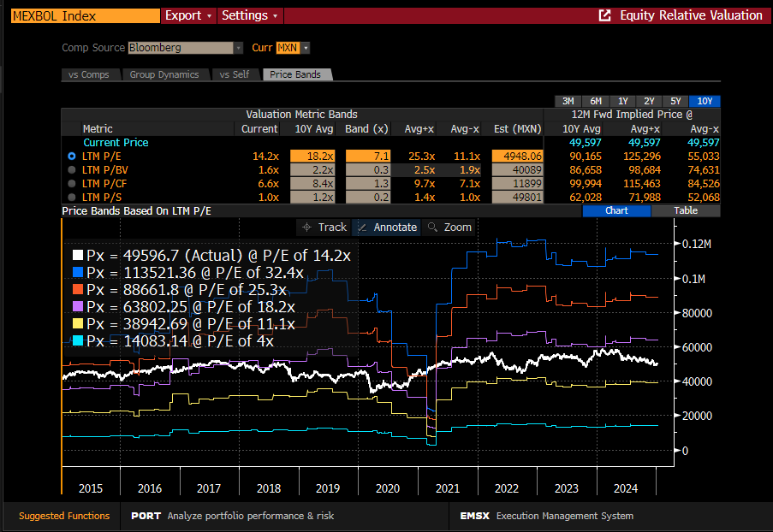Click the cyan 4x P/E legend swatch
This screenshot has height=532, width=773.
point(78,340)
